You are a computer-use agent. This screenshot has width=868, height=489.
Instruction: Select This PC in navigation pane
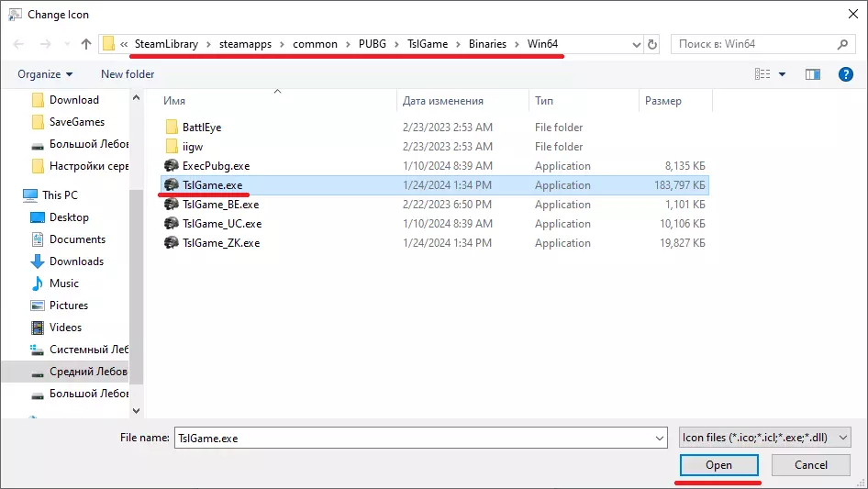pos(50,194)
